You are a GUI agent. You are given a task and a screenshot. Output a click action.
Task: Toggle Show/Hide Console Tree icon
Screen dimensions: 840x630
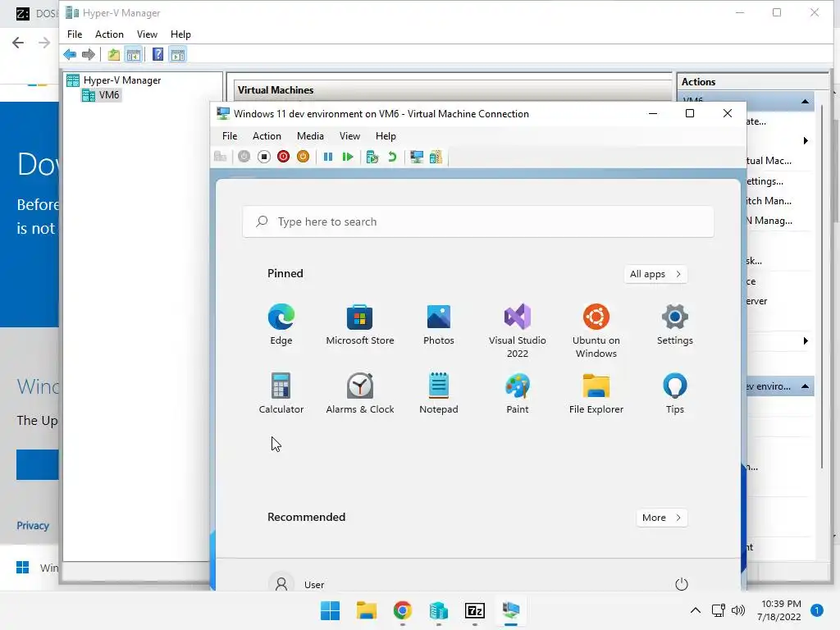tap(134, 54)
